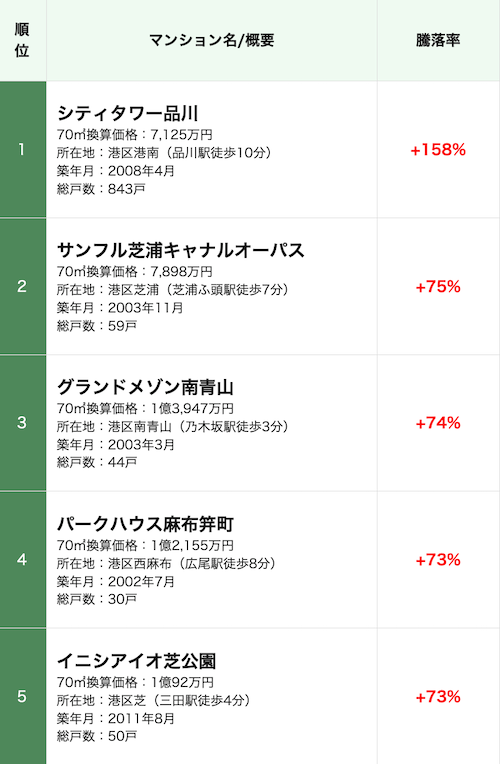Click the 7,125万円 price line
The image size is (500, 764).
click(135, 134)
